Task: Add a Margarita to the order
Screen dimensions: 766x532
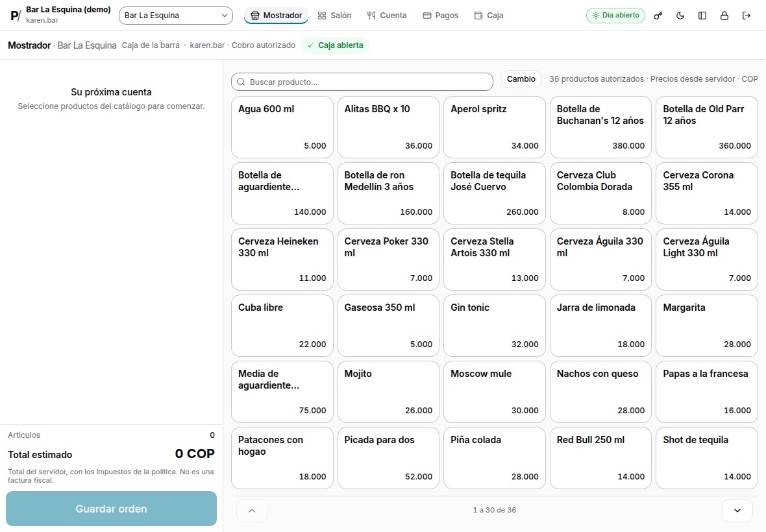Action: (707, 326)
